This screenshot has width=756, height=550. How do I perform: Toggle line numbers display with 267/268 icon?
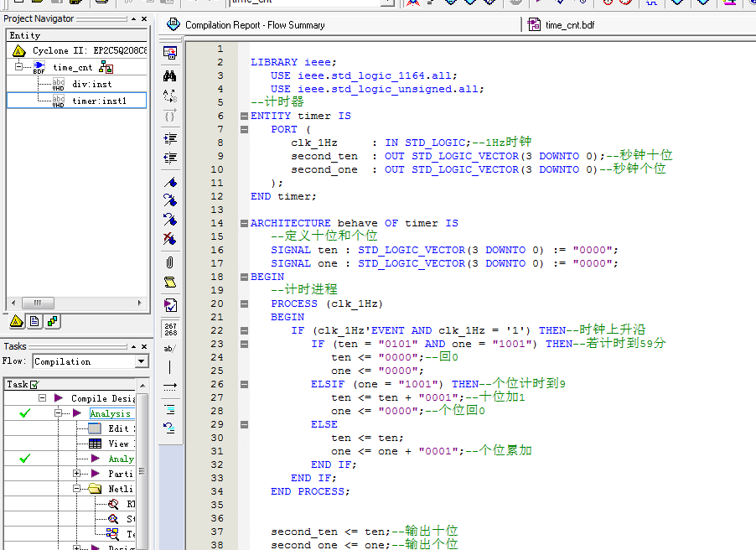point(170,328)
